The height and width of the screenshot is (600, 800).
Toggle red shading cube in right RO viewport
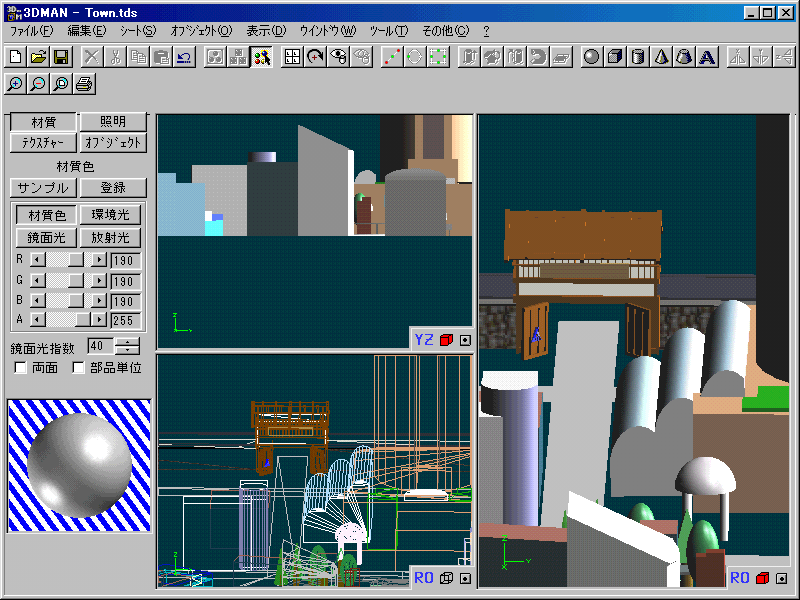(x=763, y=578)
